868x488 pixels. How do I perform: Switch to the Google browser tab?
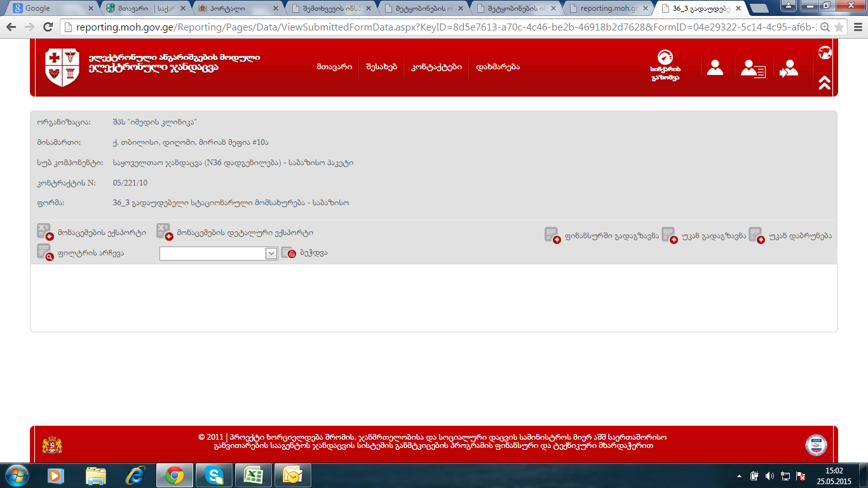(x=51, y=8)
